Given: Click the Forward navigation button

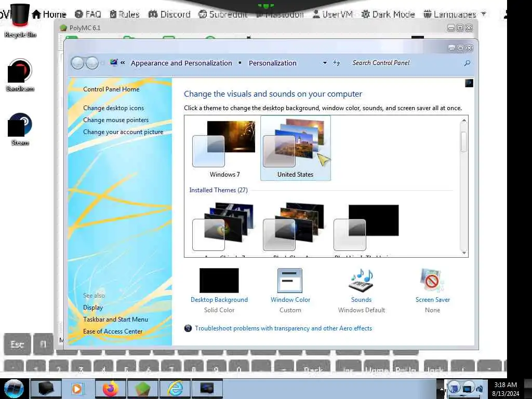Looking at the screenshot, I should [x=92, y=63].
